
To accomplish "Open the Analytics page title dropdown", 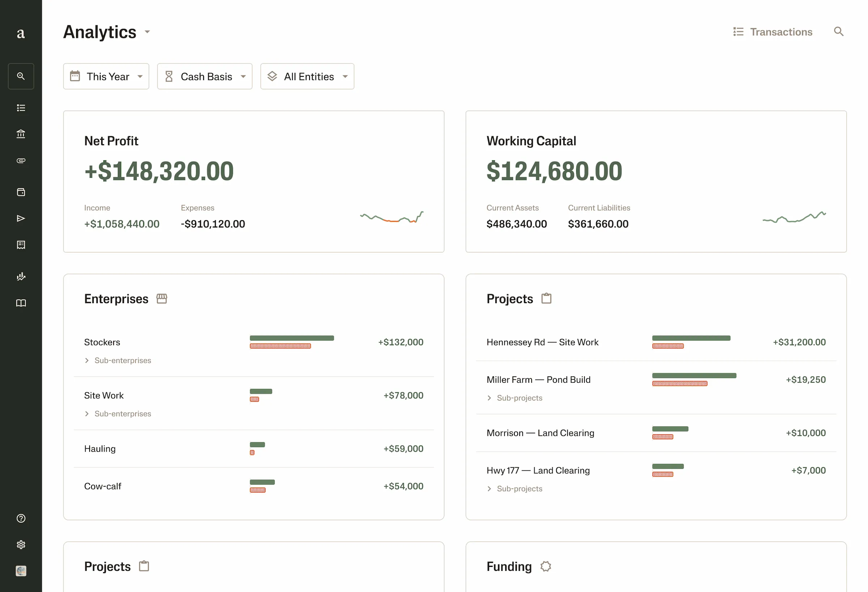I will [x=147, y=32].
